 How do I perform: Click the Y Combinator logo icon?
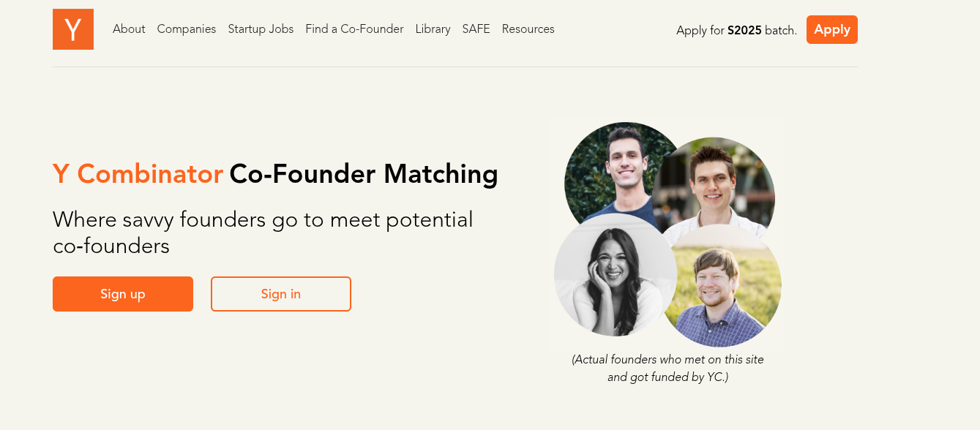pyautogui.click(x=73, y=29)
